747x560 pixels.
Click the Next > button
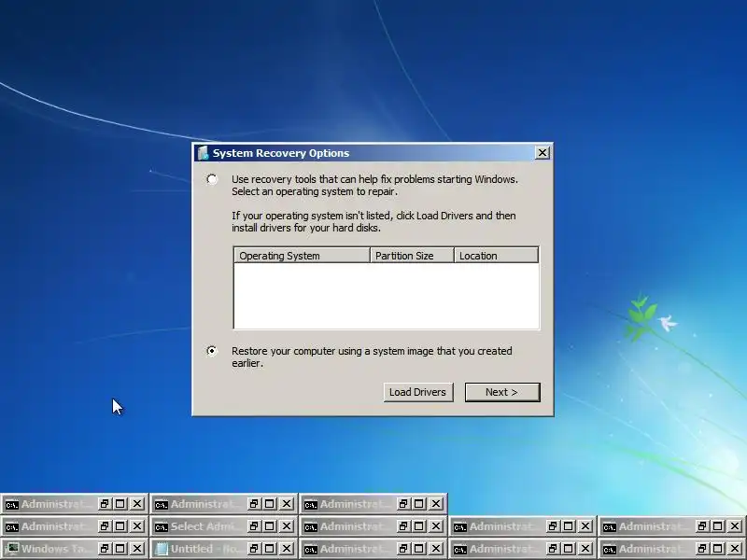[502, 392]
